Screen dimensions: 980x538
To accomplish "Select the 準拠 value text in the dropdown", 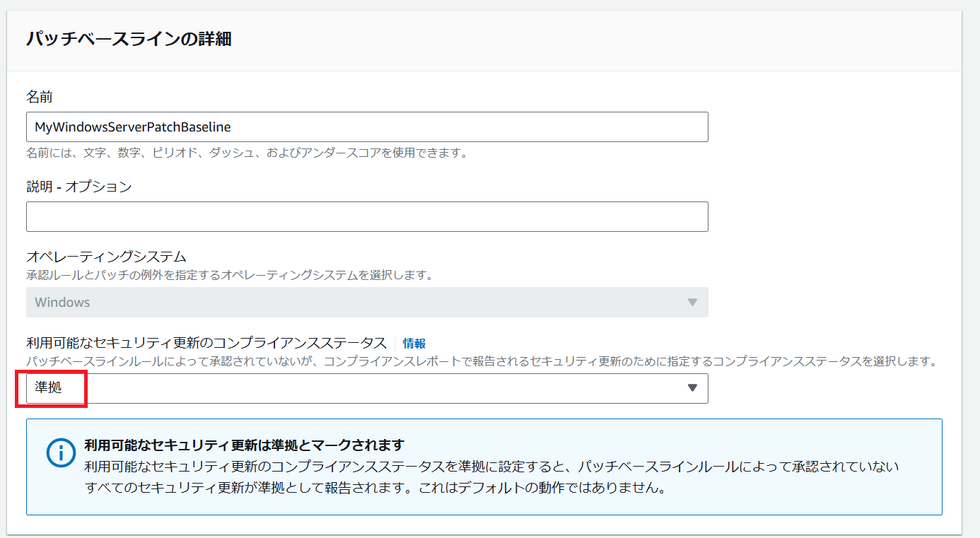I will coord(48,388).
